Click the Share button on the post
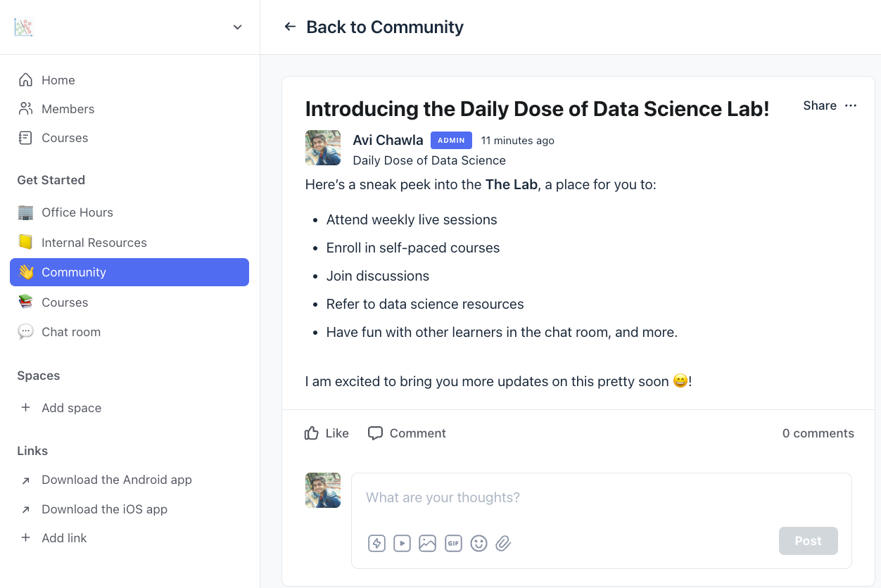Image resolution: width=881 pixels, height=588 pixels. [820, 106]
